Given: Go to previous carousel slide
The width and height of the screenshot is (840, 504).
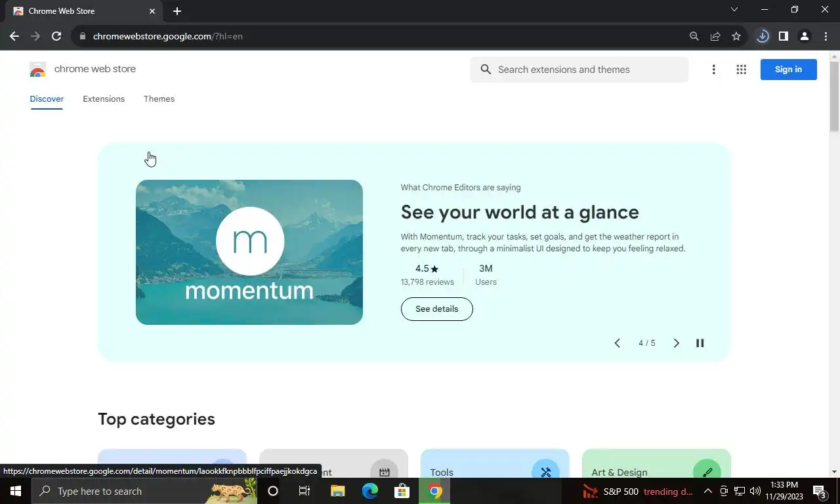Looking at the screenshot, I should click(617, 343).
